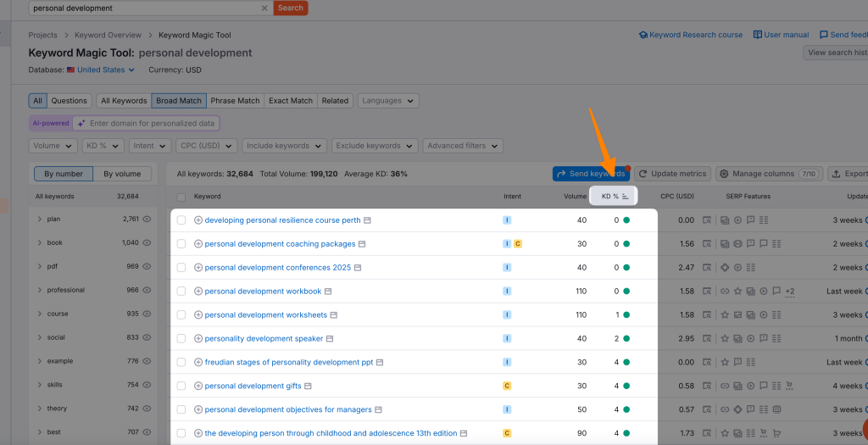Open the personal development objectives for managers keyword
Viewport: 868px width, 445px height.
pyautogui.click(x=288, y=409)
